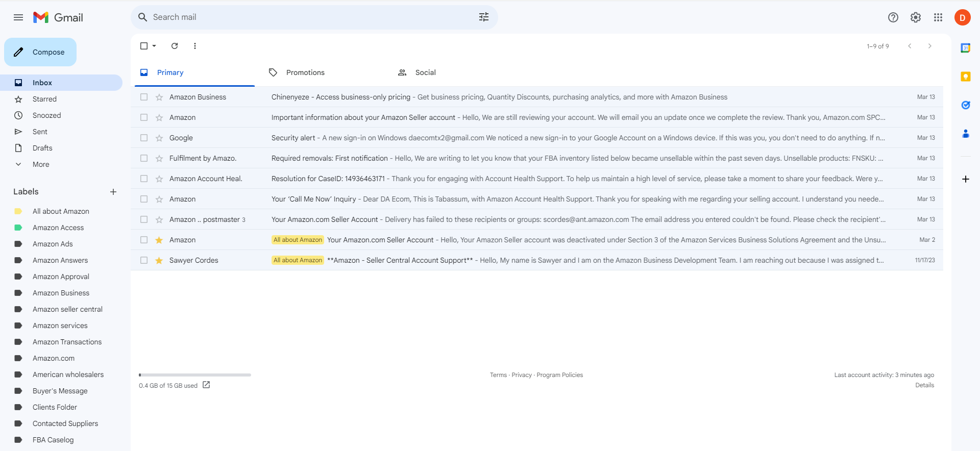Unstar the Amazon seller deactivated email
The image size is (980, 451).
click(159, 240)
